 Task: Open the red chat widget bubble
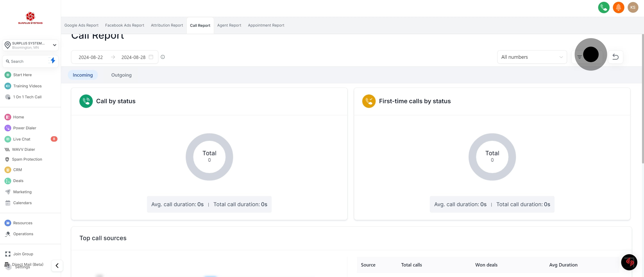[x=629, y=262]
